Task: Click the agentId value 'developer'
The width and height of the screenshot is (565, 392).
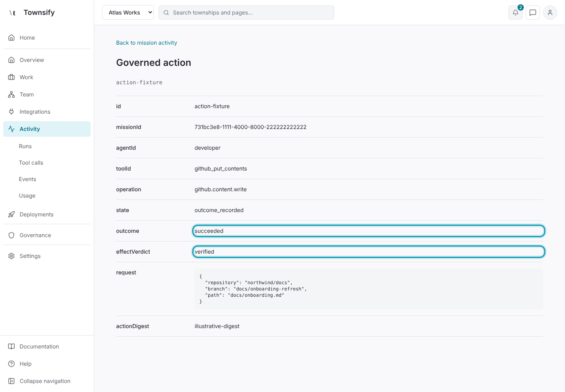Action: tap(208, 148)
